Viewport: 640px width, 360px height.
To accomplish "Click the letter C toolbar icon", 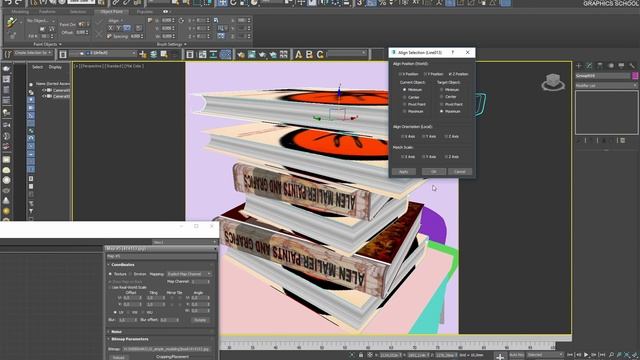I will [x=320, y=54].
